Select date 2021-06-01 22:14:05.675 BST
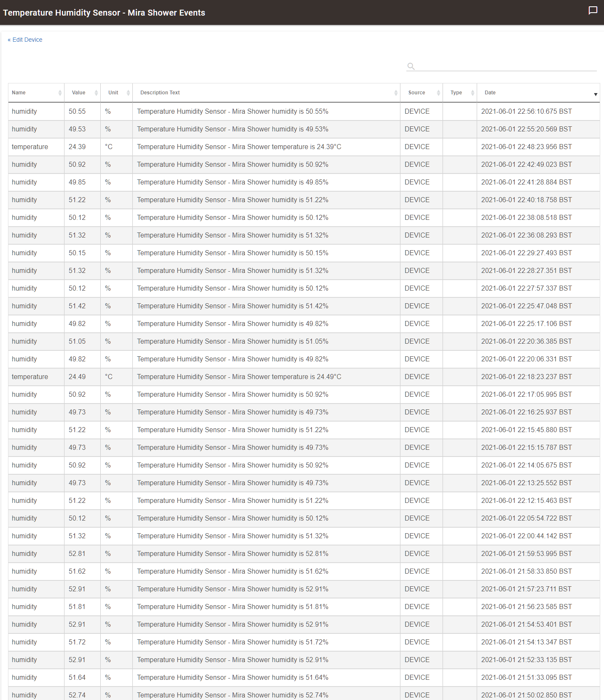 pyautogui.click(x=526, y=465)
